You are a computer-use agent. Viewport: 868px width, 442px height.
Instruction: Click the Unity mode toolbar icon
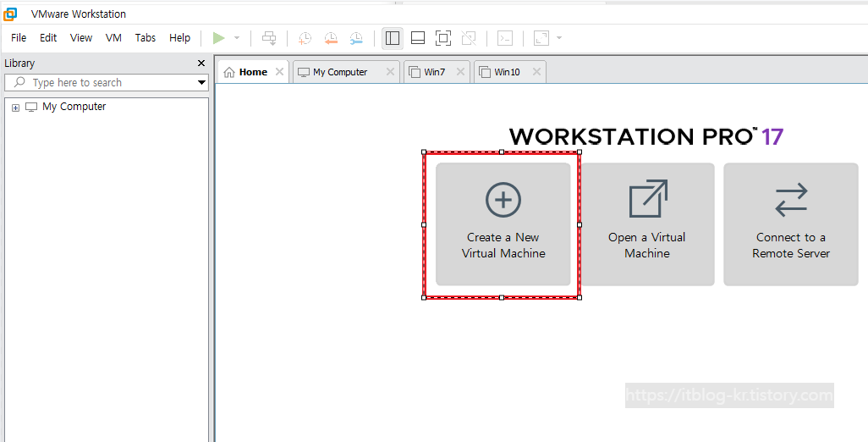pos(469,38)
